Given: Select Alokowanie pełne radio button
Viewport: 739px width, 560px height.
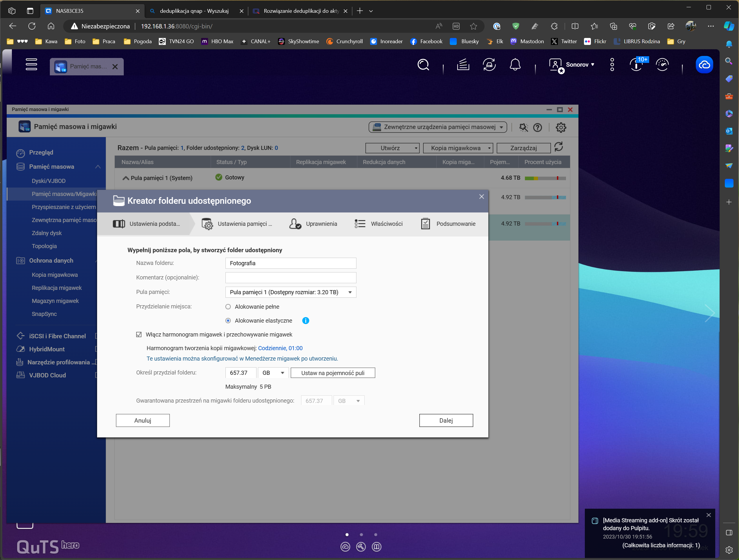Looking at the screenshot, I should coord(228,306).
